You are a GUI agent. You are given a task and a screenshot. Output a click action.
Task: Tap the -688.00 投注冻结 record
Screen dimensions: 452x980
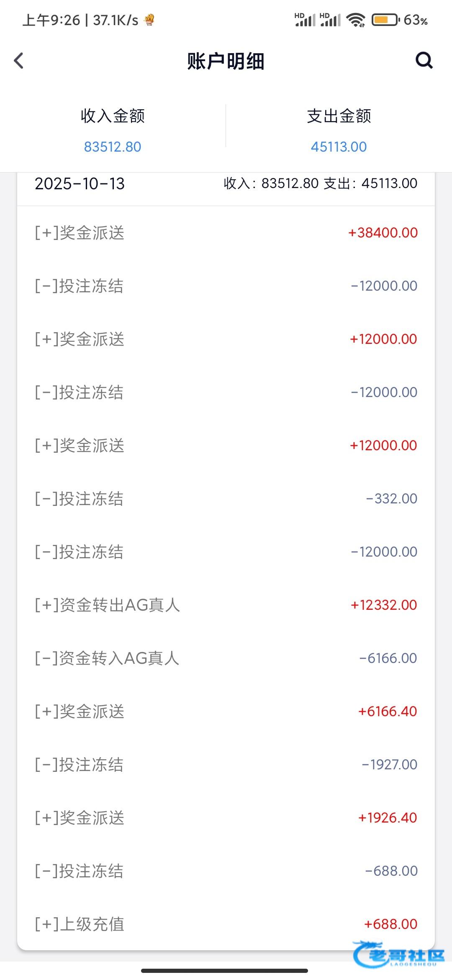coord(226,871)
